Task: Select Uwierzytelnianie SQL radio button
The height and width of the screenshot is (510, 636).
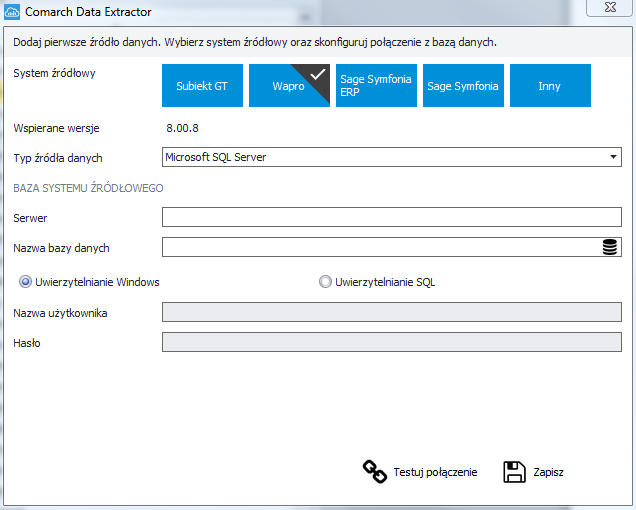Action: point(325,282)
